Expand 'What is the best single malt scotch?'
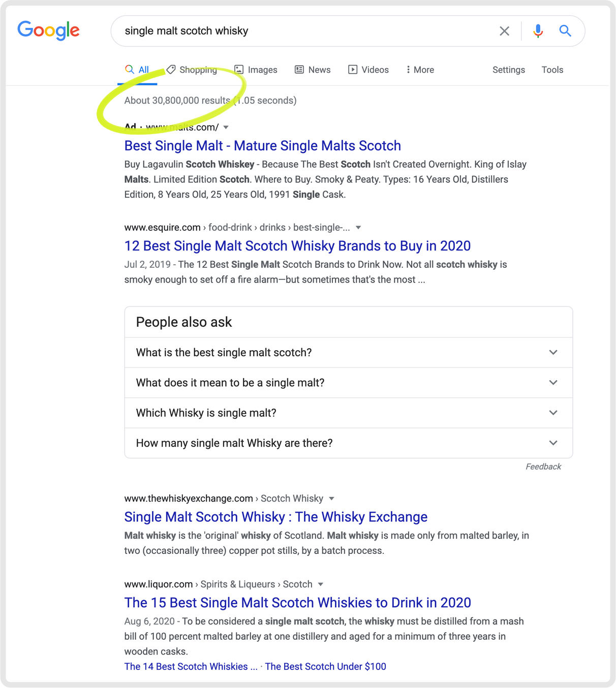 [x=349, y=353]
